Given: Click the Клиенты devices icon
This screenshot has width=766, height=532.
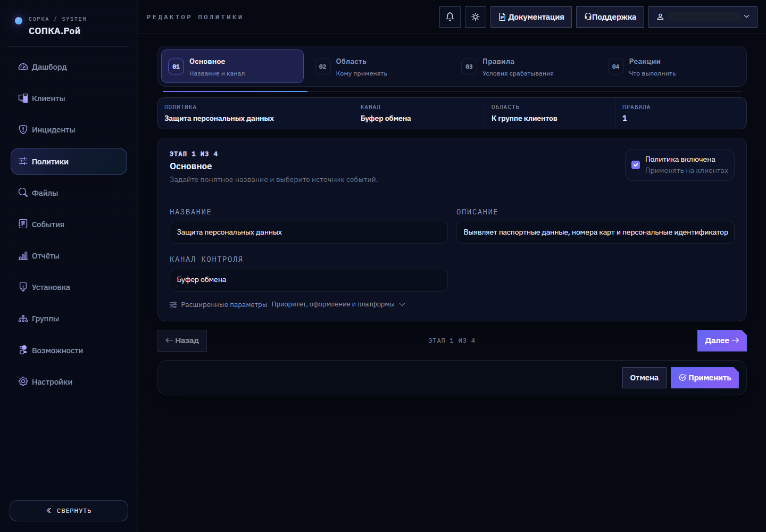Looking at the screenshot, I should click(23, 98).
